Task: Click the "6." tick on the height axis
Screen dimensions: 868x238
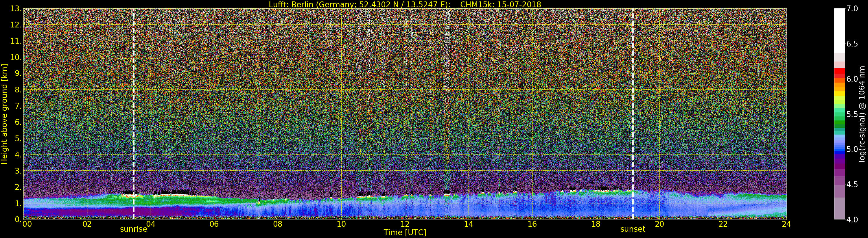Action: point(18,122)
